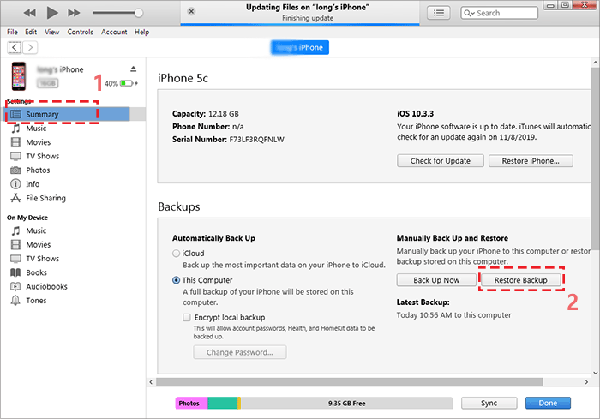The width and height of the screenshot is (600, 419).
Task: Open the list view button
Action: 439,13
